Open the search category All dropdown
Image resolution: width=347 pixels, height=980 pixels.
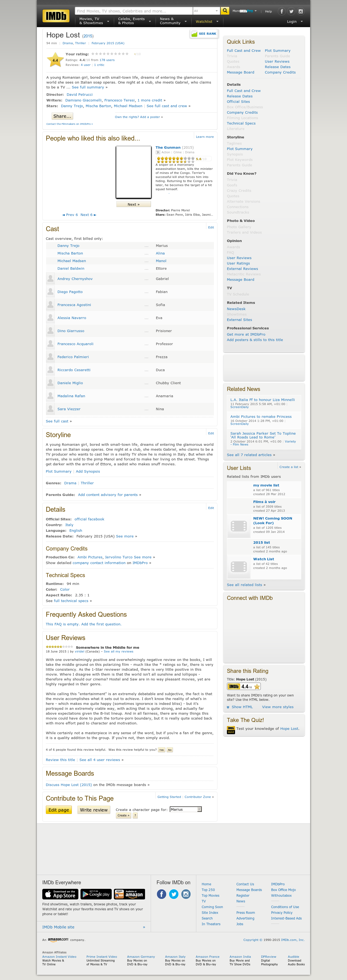coord(206,11)
